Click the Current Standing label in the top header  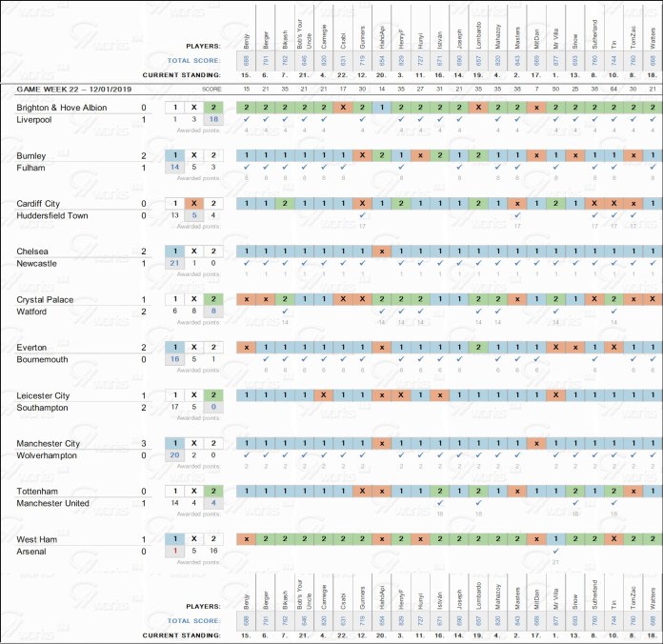(182, 73)
